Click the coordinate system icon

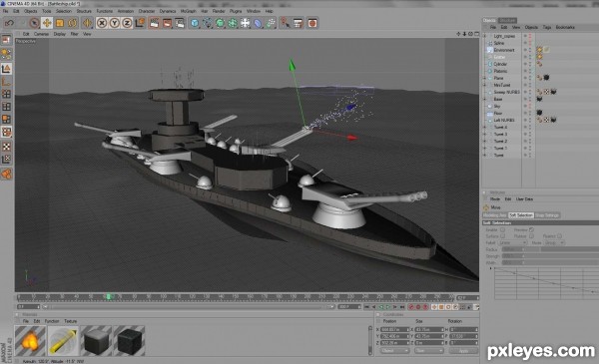click(x=140, y=23)
